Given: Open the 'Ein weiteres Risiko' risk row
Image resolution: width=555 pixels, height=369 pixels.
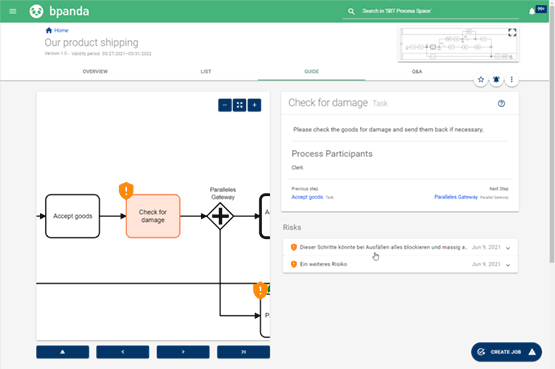Looking at the screenshot, I should tap(400, 264).
